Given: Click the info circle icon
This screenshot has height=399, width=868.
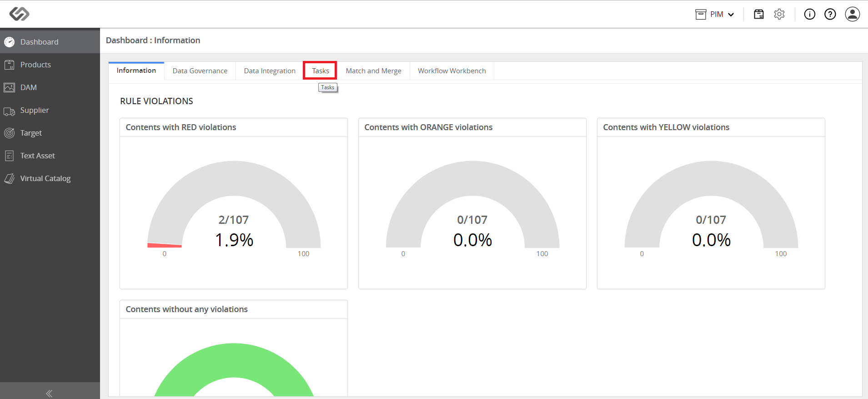Looking at the screenshot, I should point(810,14).
